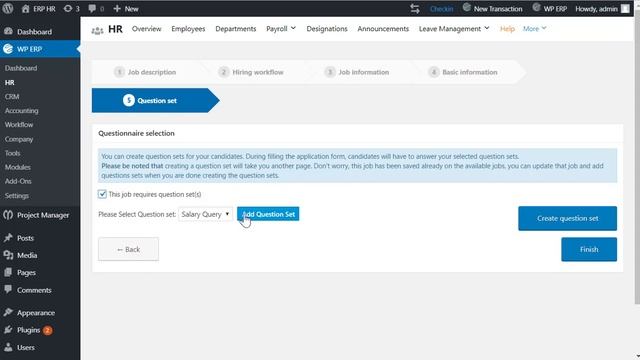
Task: Open the ERP HR site home icon
Action: click(x=25, y=9)
